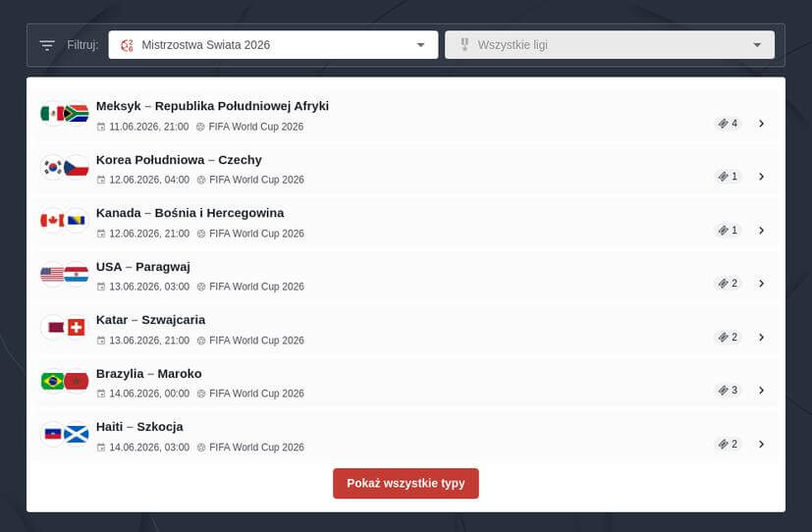Viewport: 812px width, 532px height.
Task: Click the tips badge showing 3 for Brazylia
Action: pyautogui.click(x=728, y=390)
